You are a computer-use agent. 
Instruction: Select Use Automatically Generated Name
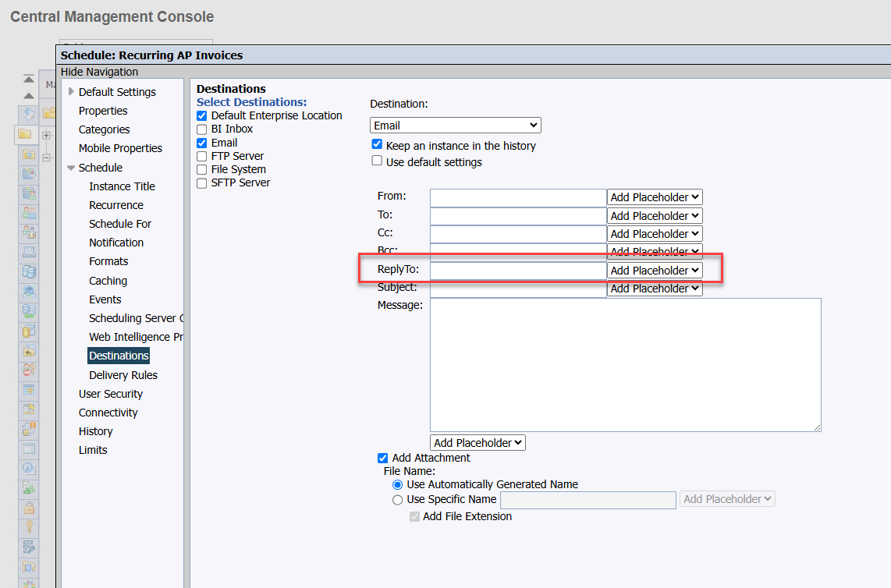pos(398,485)
